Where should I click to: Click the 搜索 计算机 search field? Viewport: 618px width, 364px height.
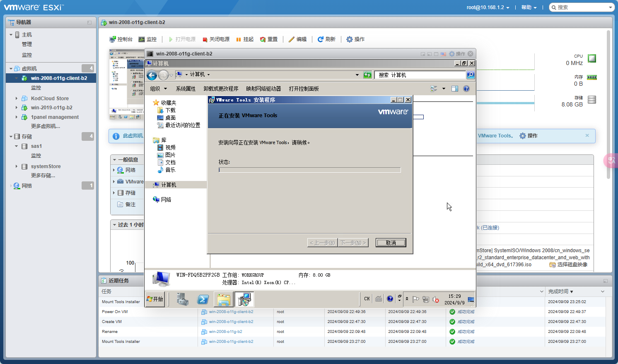click(420, 75)
